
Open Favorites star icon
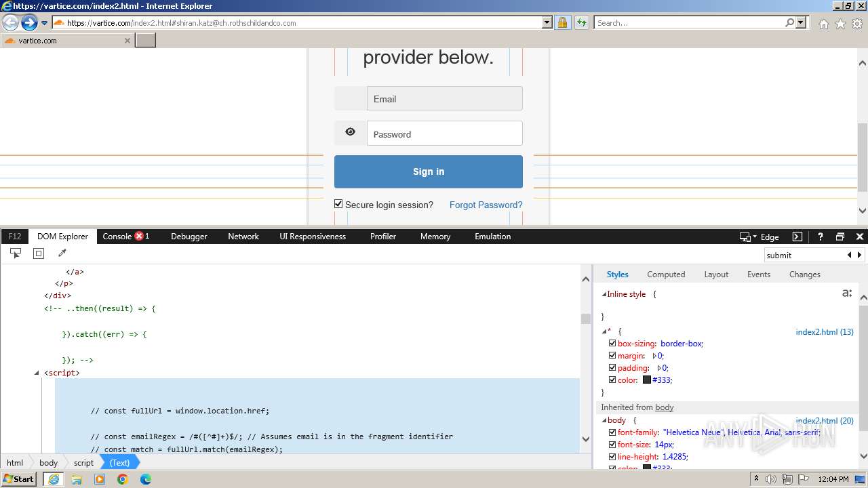click(840, 24)
